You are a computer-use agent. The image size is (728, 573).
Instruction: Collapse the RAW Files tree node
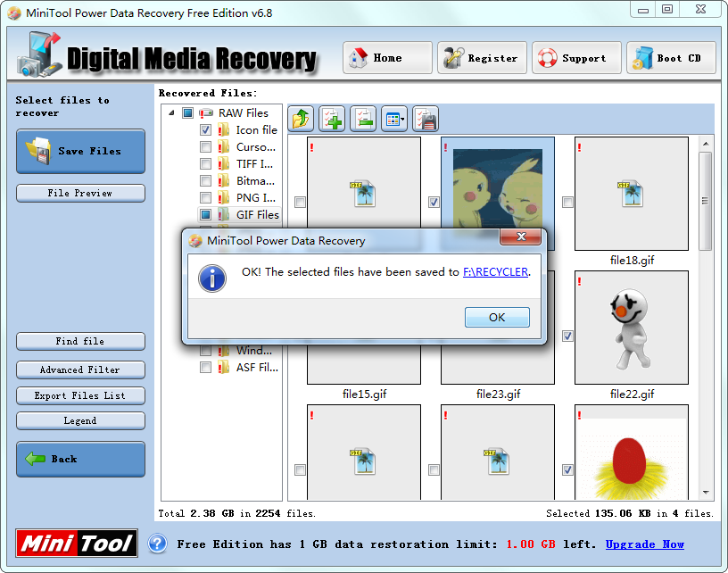[x=171, y=112]
